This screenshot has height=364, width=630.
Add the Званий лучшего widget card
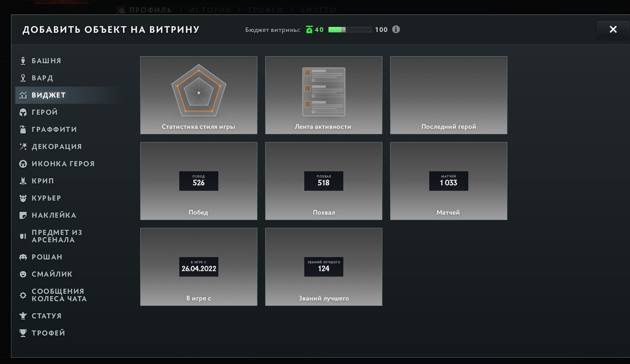324,267
